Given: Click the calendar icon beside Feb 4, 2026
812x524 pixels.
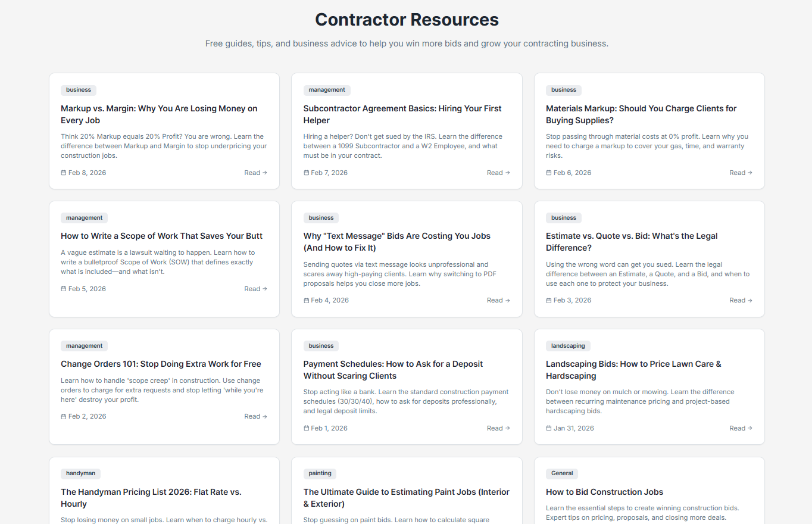Looking at the screenshot, I should (305, 300).
